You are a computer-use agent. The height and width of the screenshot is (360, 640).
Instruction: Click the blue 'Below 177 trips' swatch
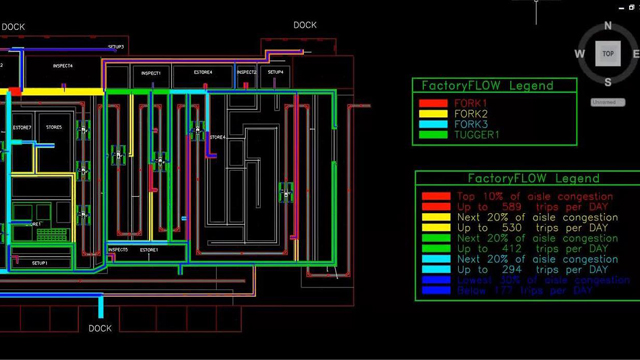tap(436, 290)
